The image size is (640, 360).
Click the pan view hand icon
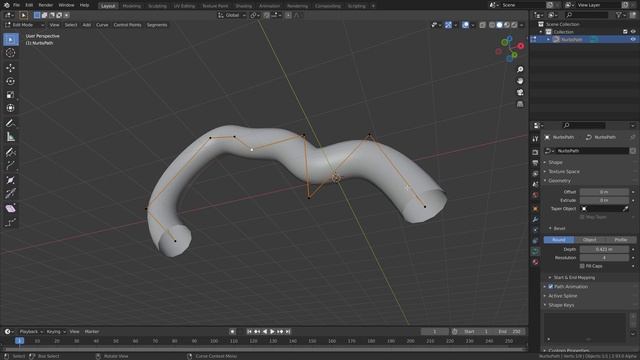(520, 81)
